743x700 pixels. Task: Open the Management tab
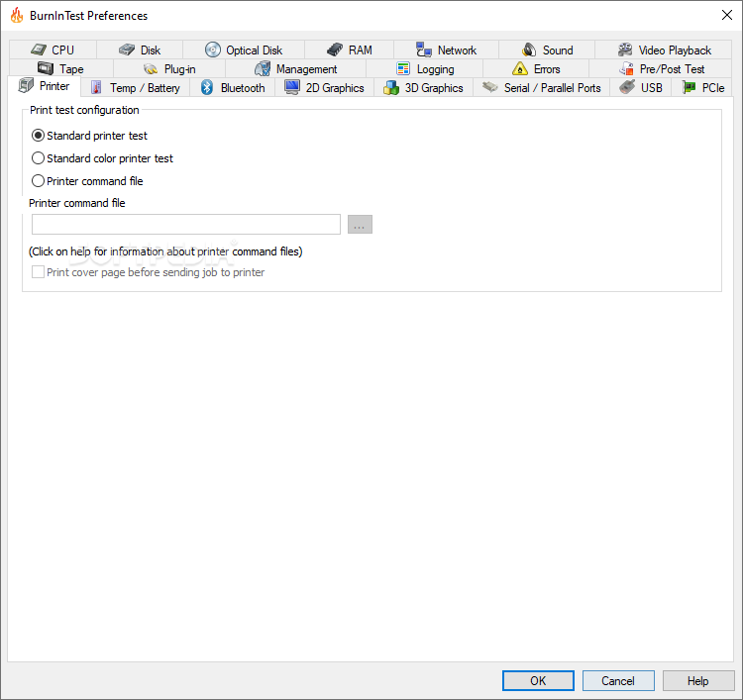click(x=295, y=68)
